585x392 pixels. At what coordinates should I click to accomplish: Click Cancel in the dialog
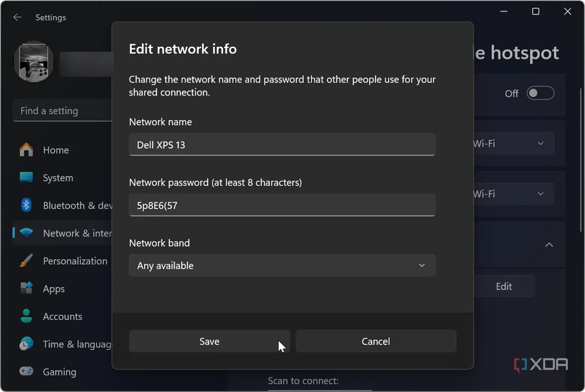pos(376,341)
